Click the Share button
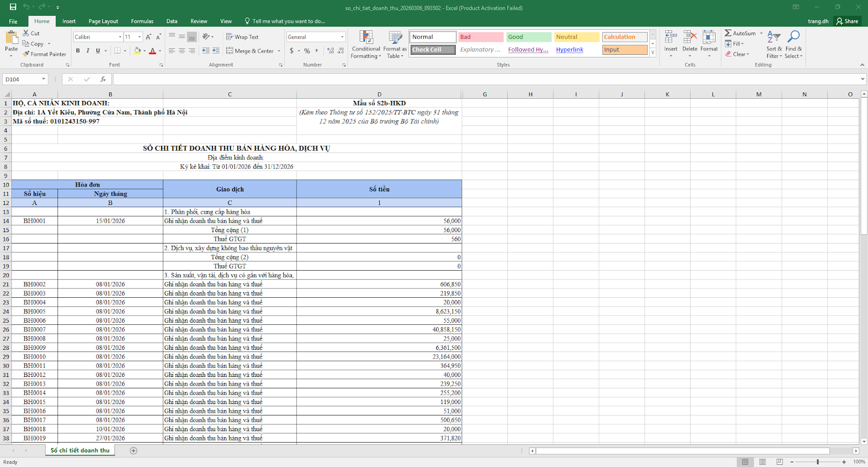 point(847,21)
